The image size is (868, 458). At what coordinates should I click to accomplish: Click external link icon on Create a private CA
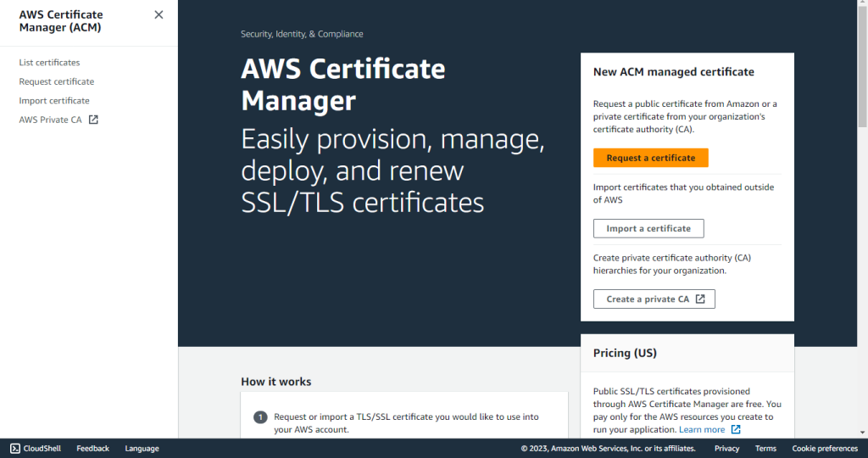pos(700,299)
